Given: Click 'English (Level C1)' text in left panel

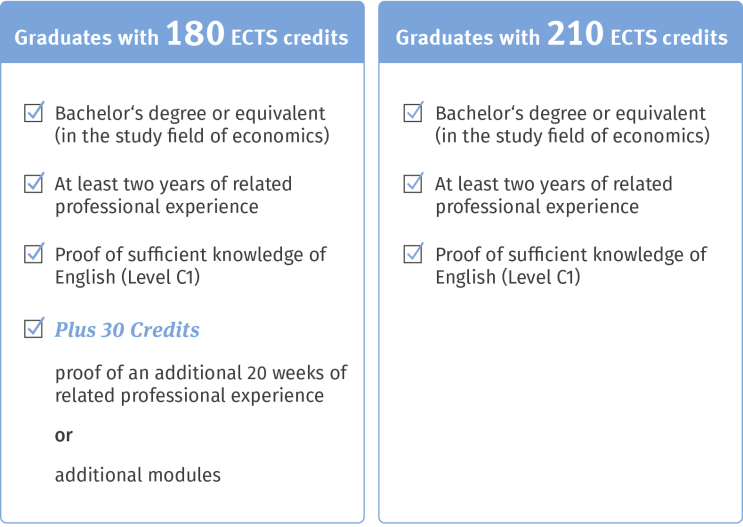Looking at the screenshot, I should coord(127,277).
